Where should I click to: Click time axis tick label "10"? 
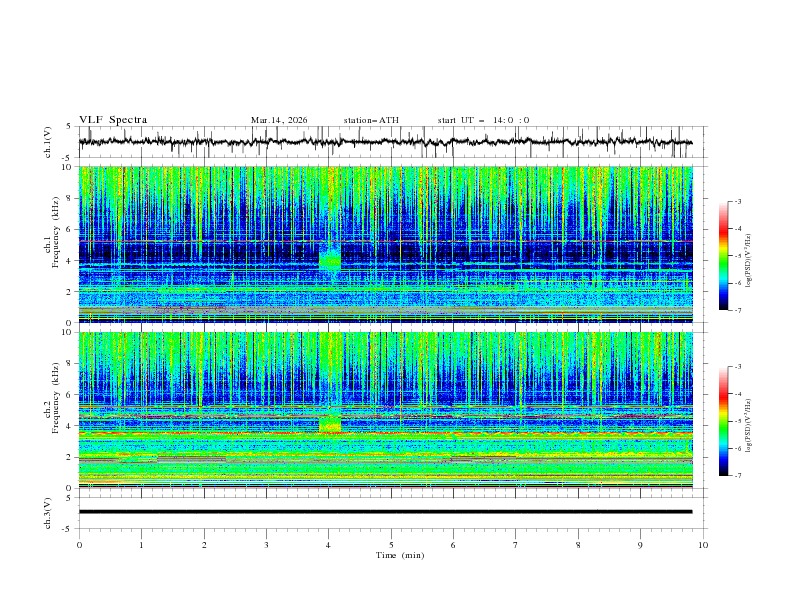tap(703, 545)
